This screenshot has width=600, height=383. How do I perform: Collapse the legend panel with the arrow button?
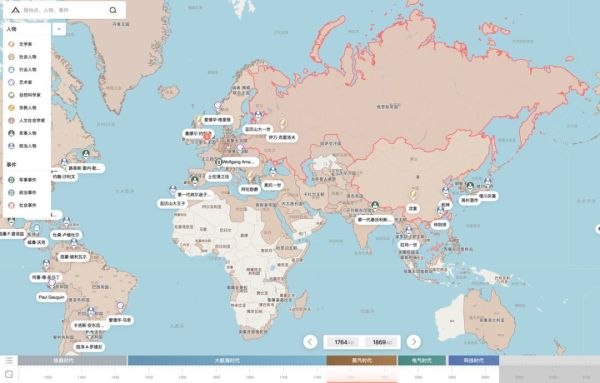click(59, 29)
